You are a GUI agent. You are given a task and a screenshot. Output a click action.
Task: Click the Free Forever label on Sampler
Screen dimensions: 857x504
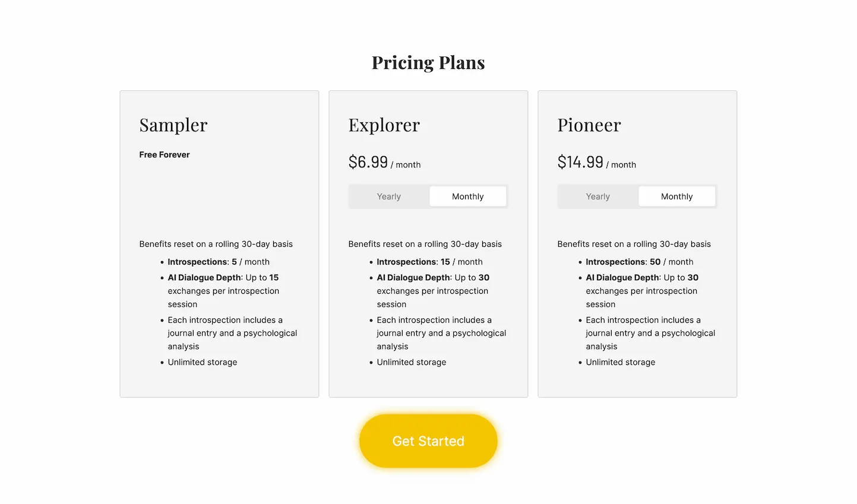(x=164, y=154)
